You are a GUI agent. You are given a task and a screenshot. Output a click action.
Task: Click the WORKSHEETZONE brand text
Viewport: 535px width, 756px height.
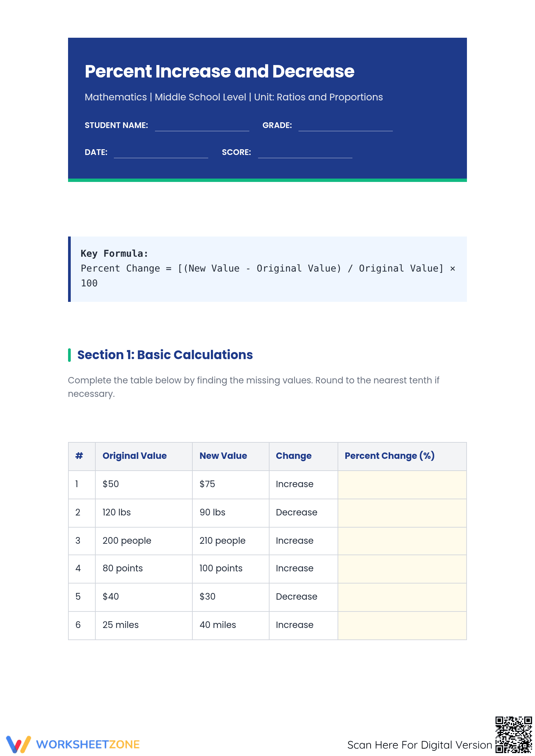click(88, 745)
